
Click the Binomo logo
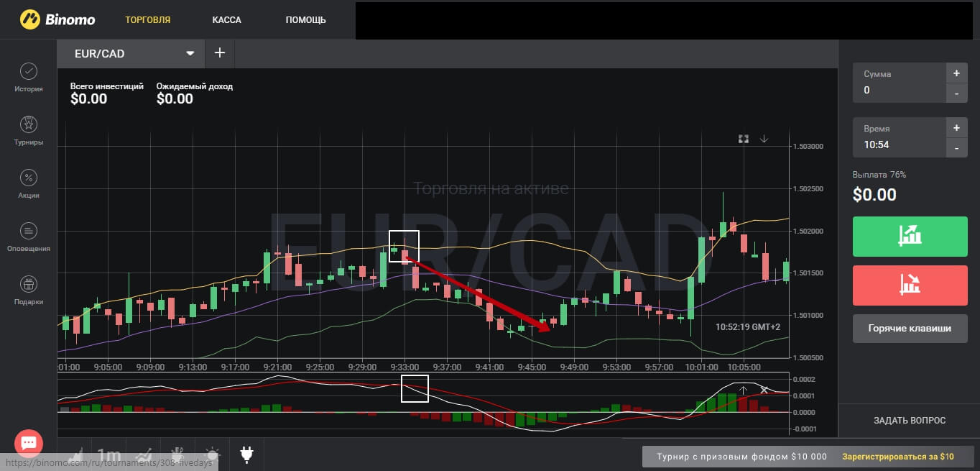coord(57,19)
